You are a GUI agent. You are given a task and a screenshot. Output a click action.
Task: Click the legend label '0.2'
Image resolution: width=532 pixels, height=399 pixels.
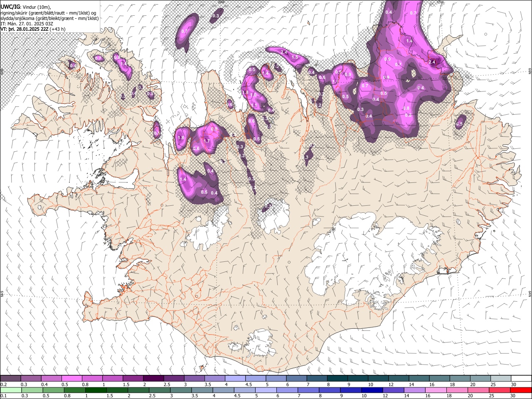[x=4, y=384]
